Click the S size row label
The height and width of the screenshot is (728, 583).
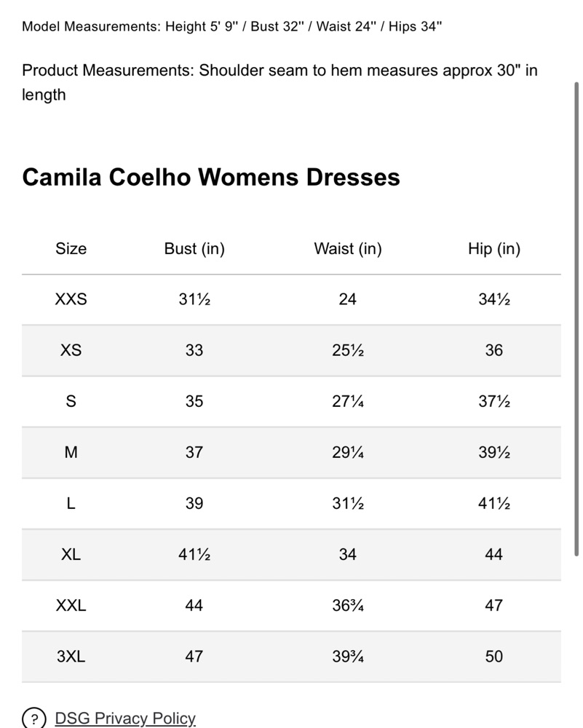71,401
